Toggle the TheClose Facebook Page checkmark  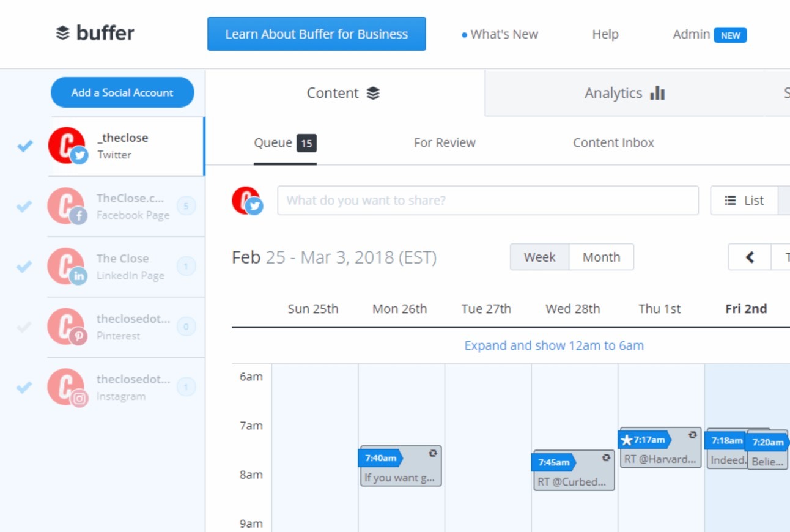24,206
